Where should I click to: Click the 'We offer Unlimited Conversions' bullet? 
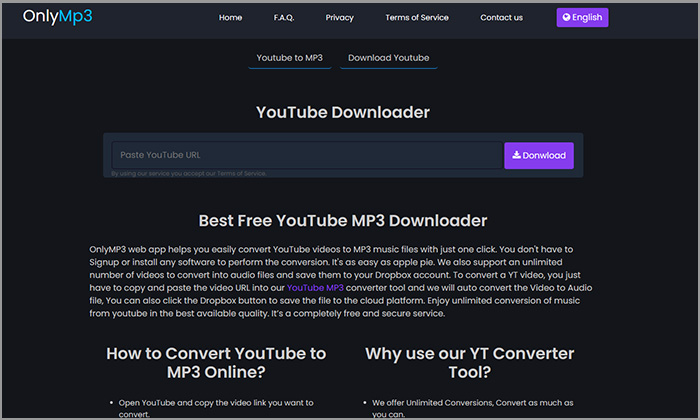[473, 408]
